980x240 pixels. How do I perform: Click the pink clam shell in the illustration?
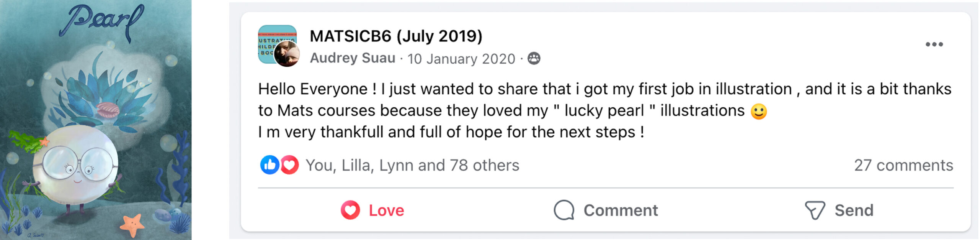point(108,110)
